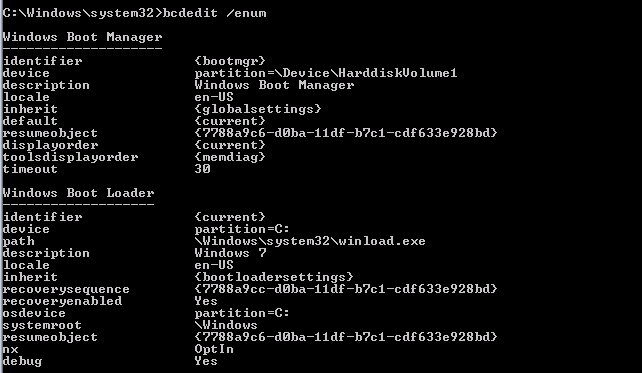Click the \Windows systemroot value

click(x=226, y=325)
